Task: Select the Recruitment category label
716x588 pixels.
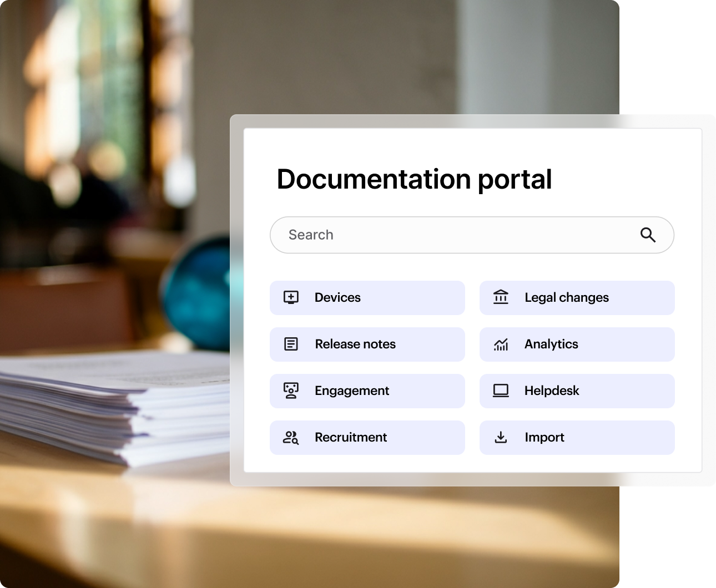Action: point(351,438)
